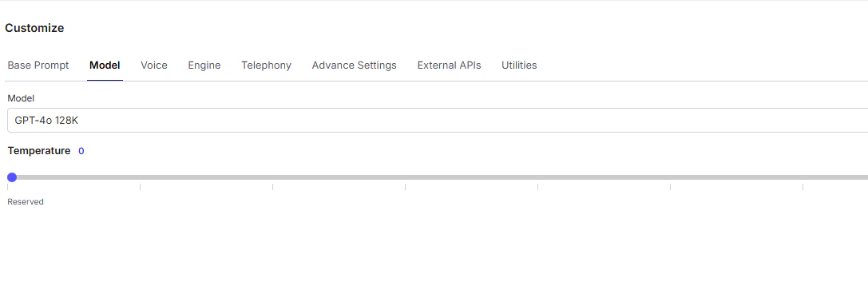Set Temperature slider to the seventh tick mark

tap(803, 177)
